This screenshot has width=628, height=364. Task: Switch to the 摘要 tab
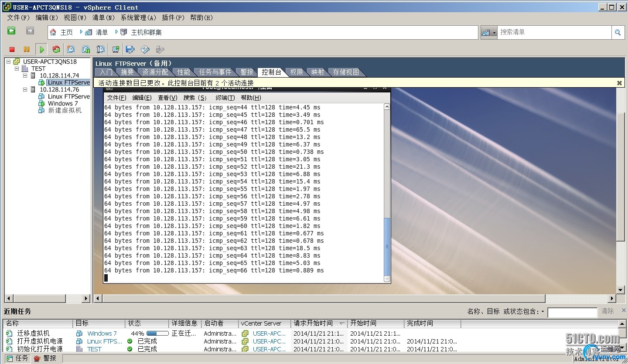coord(127,72)
